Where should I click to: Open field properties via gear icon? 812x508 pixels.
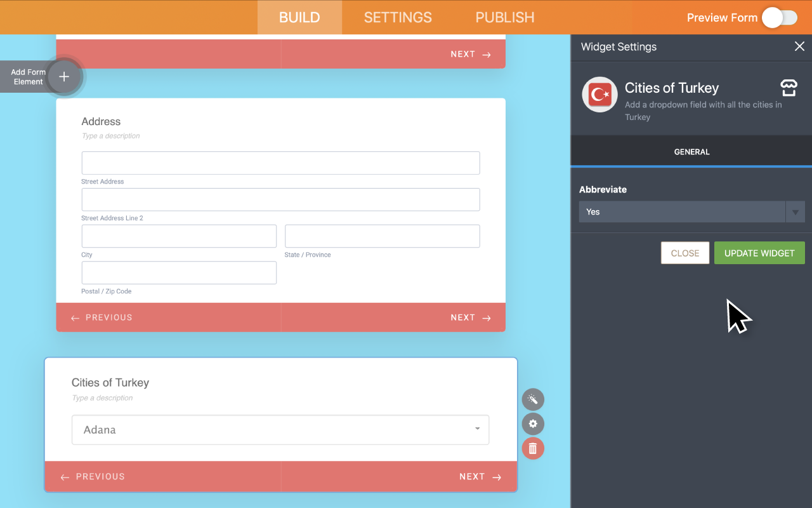pos(533,424)
